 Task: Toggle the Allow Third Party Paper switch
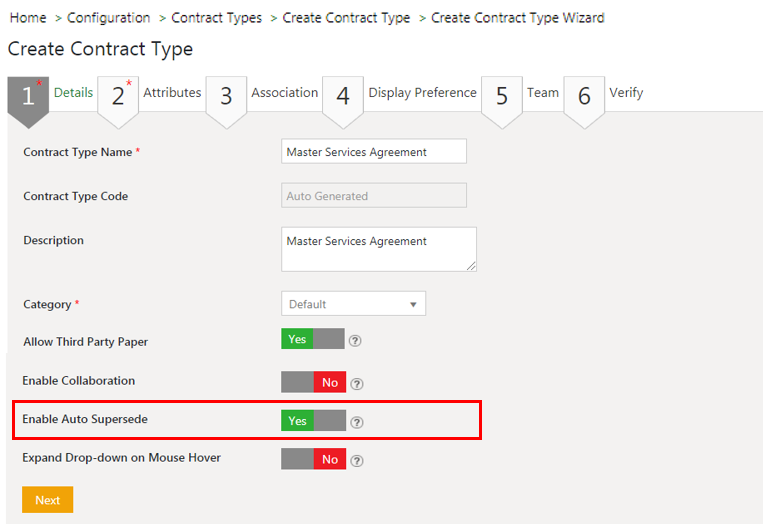(x=312, y=340)
